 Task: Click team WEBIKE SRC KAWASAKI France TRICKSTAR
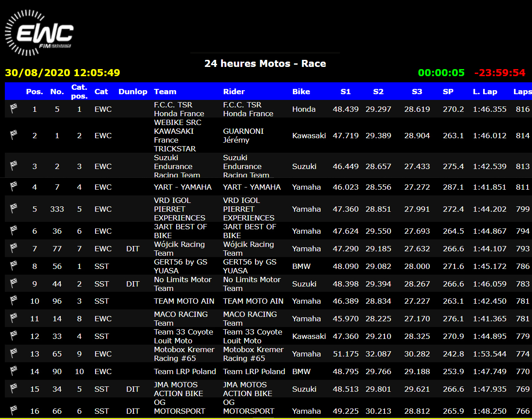pyautogui.click(x=178, y=135)
